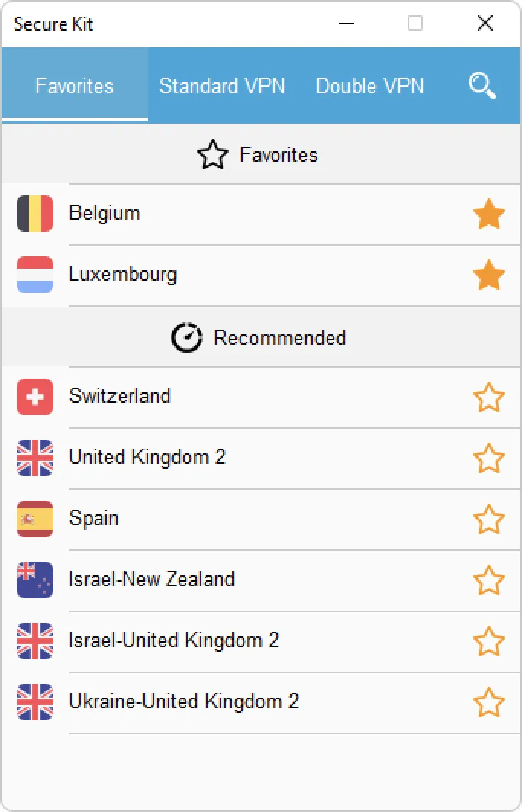Click the Belgium flag icon
This screenshot has height=812, width=522.
point(34,214)
